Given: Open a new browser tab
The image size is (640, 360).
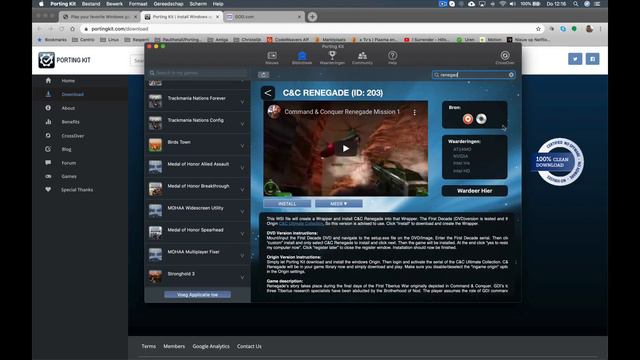Looking at the screenshot, I should click(x=312, y=17).
